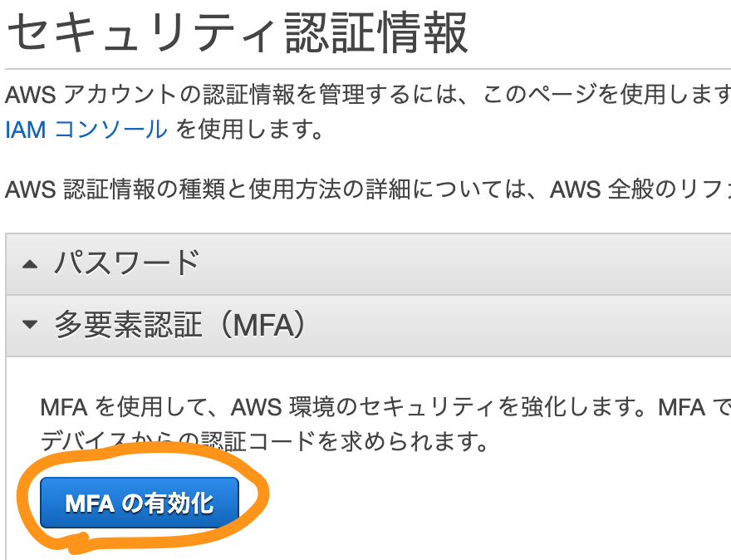Click blank MFA panel area right of button

[x=489, y=504]
